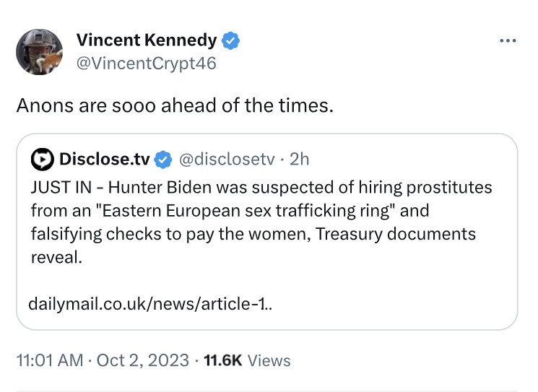Open the more options ellipsis menu
Image resolution: width=538 pixels, height=392 pixels.
(x=508, y=40)
